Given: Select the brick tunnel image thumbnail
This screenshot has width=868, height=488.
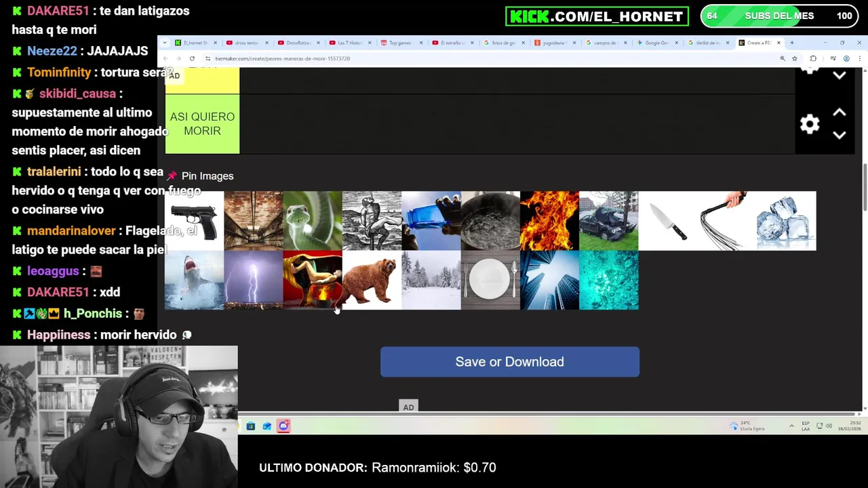Looking at the screenshot, I should 254,221.
